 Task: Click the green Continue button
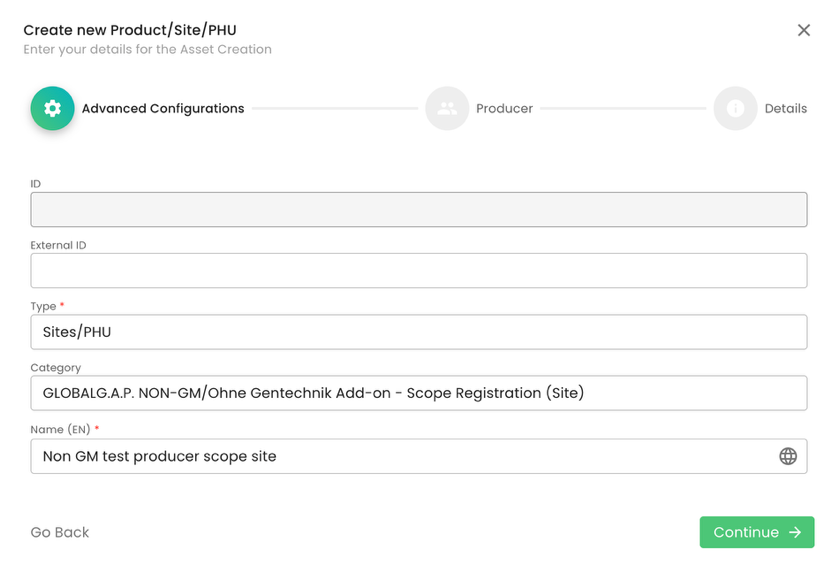pos(756,532)
